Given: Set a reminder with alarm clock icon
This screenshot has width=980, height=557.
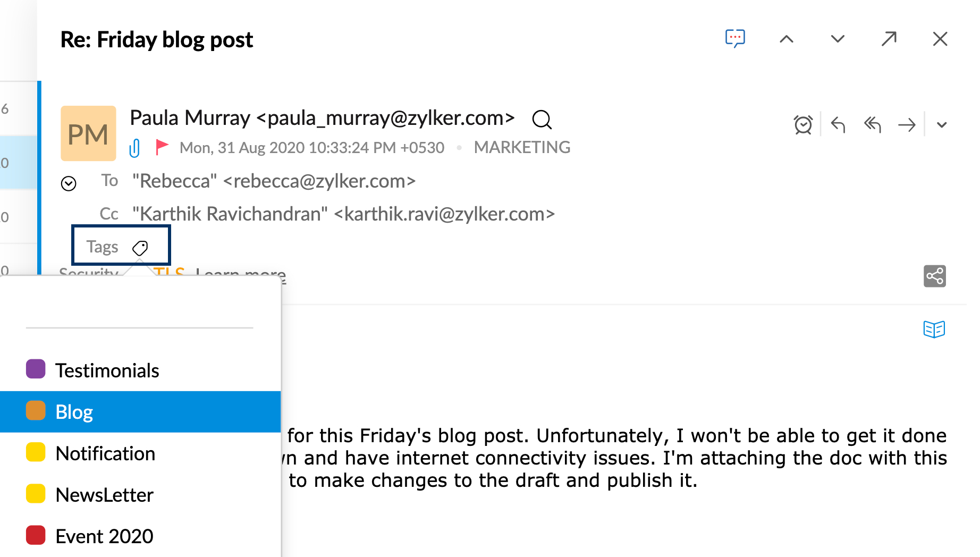Looking at the screenshot, I should 803,125.
